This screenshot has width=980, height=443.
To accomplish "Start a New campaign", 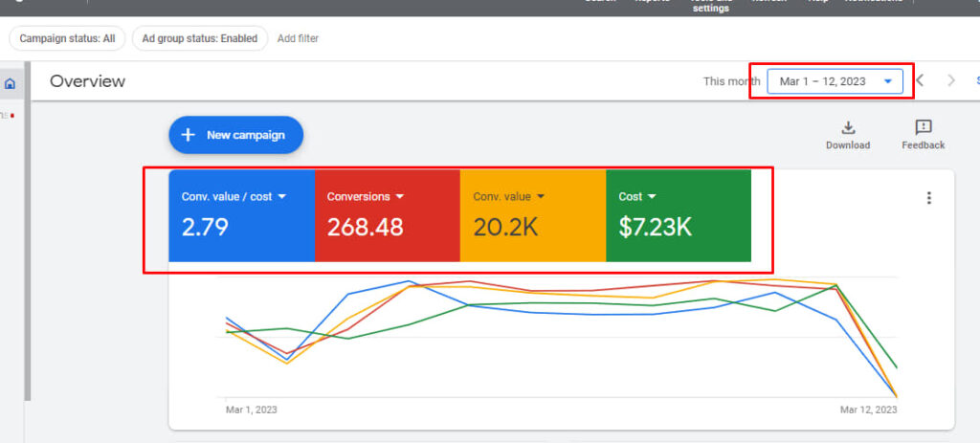I will coord(235,135).
